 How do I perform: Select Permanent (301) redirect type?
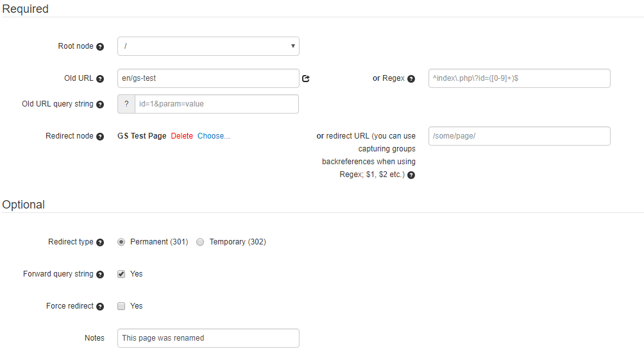click(x=121, y=242)
